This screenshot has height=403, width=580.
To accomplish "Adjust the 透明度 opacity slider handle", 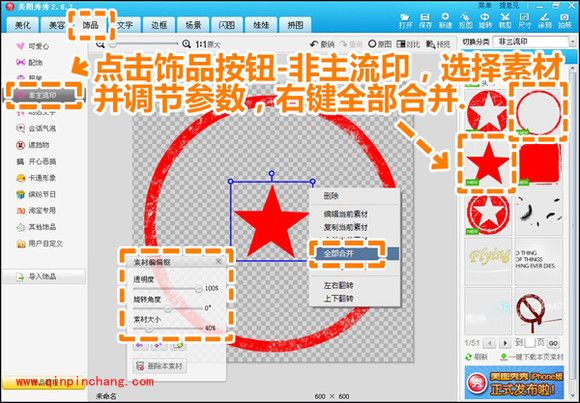I will (x=198, y=289).
